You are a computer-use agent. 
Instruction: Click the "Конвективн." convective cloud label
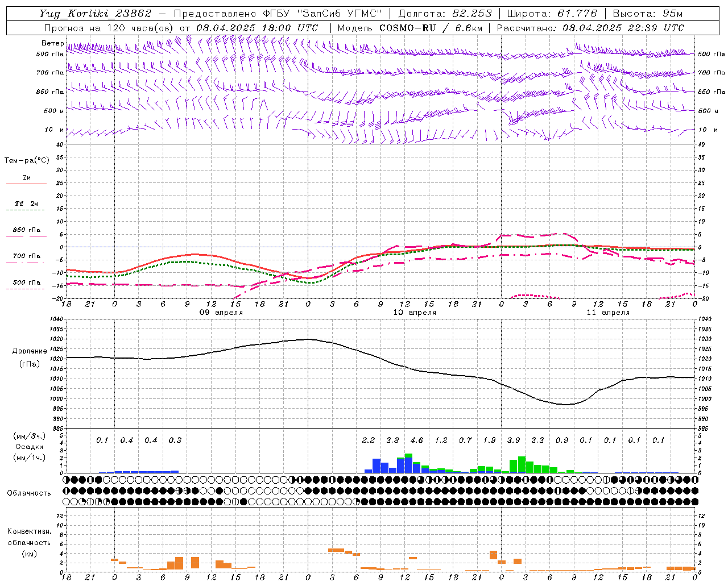(x=29, y=531)
